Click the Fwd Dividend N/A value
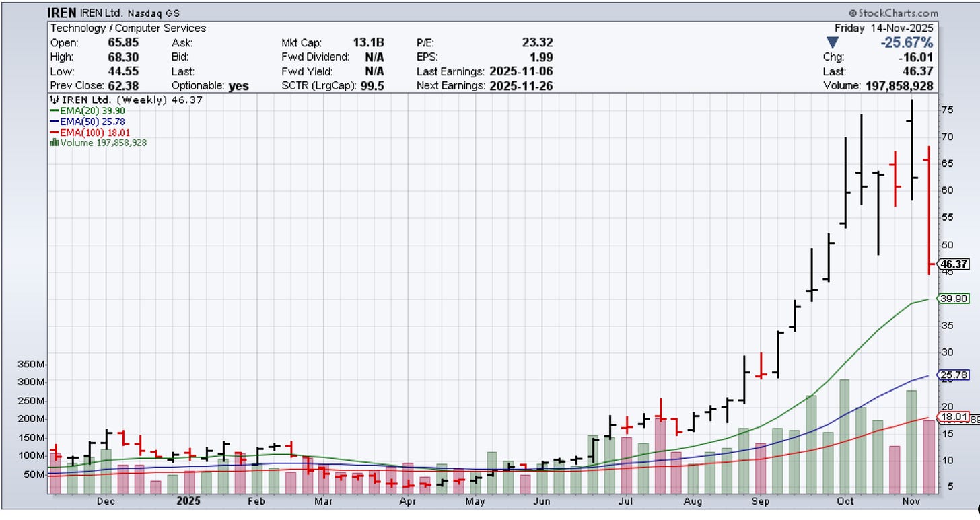Image resolution: width=980 pixels, height=520 pixels. point(374,57)
